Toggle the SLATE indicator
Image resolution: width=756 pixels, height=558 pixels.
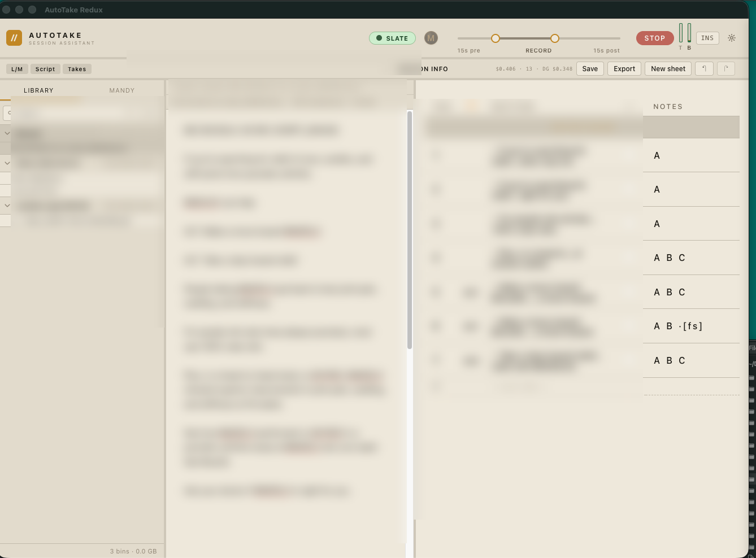tap(392, 38)
